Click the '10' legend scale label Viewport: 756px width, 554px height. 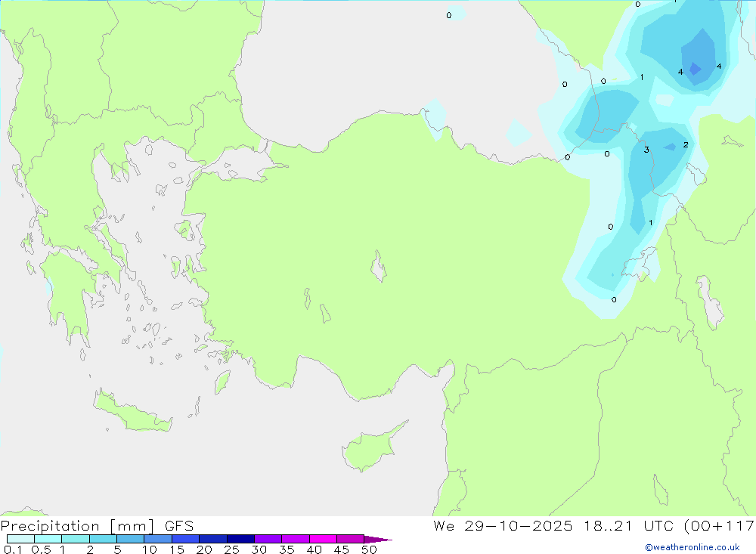149,549
